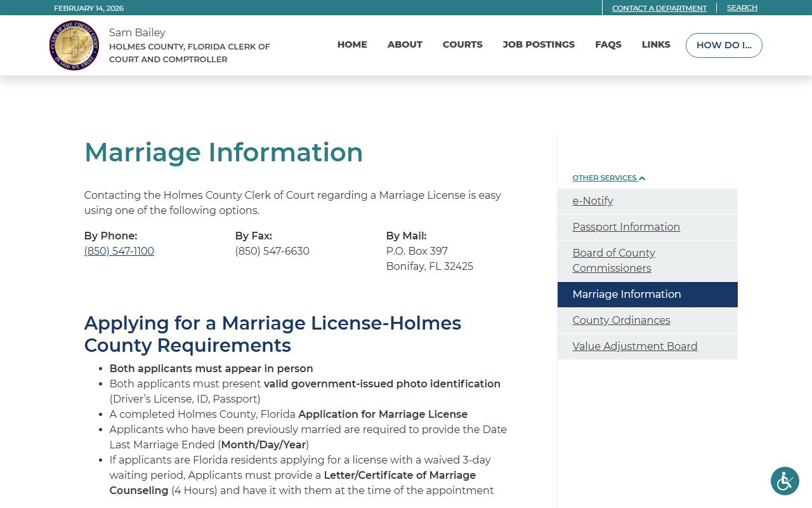Open the Home menu item
This screenshot has height=508, width=812.
pos(352,44)
